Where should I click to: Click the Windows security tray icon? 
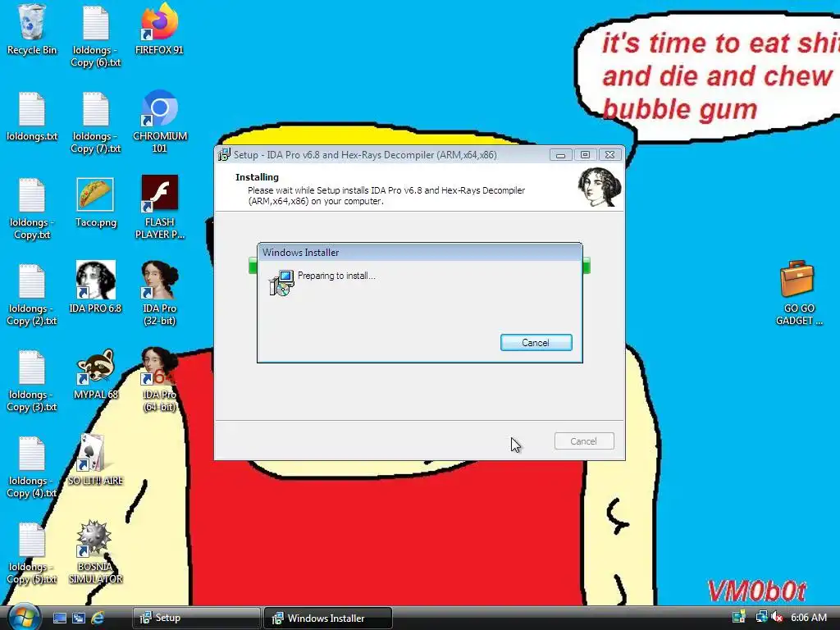tap(739, 617)
